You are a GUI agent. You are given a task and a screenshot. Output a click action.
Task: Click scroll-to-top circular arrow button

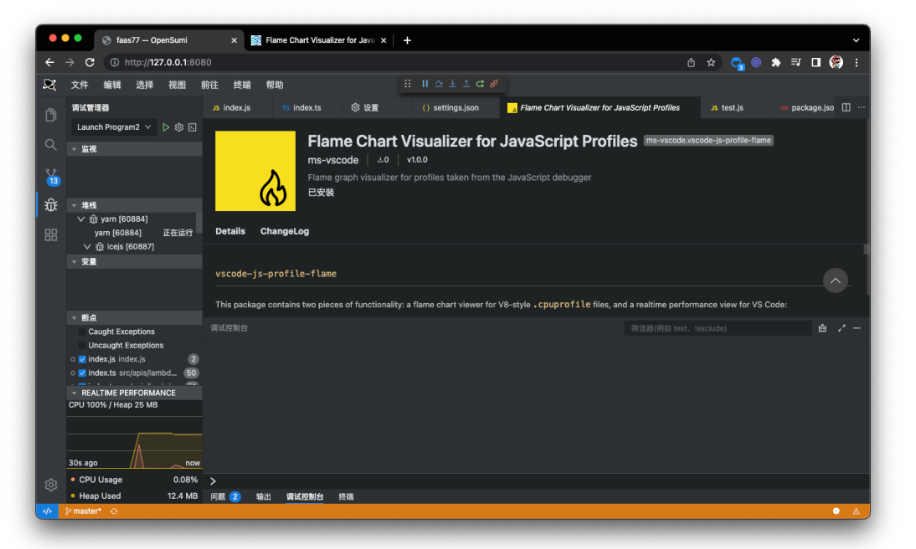(x=835, y=281)
